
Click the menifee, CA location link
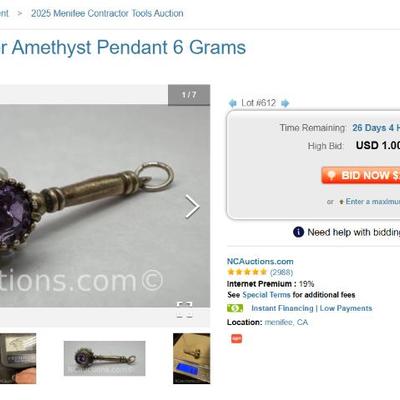(x=286, y=322)
